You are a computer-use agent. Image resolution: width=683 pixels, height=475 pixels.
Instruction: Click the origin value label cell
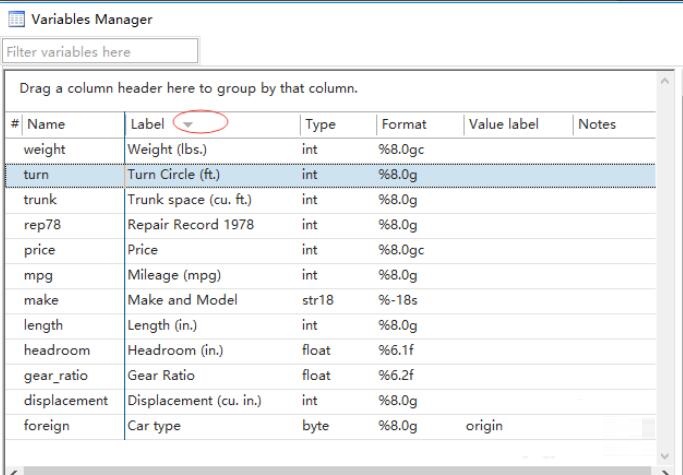tap(484, 426)
